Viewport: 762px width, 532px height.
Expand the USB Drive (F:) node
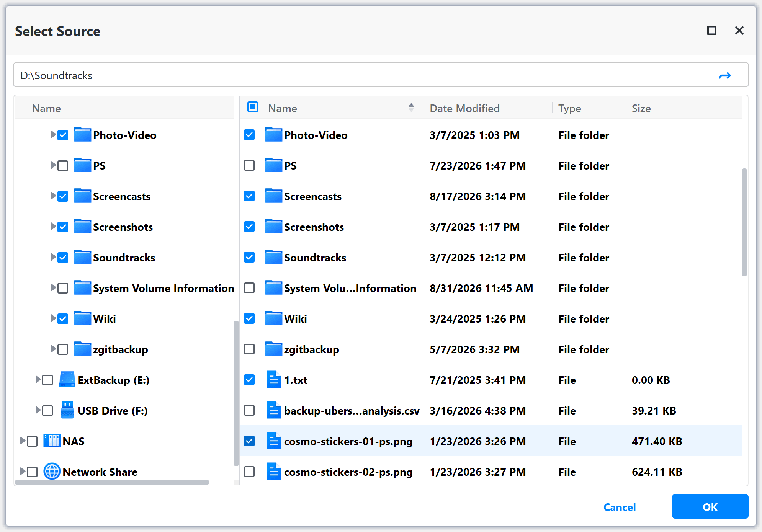(x=38, y=410)
